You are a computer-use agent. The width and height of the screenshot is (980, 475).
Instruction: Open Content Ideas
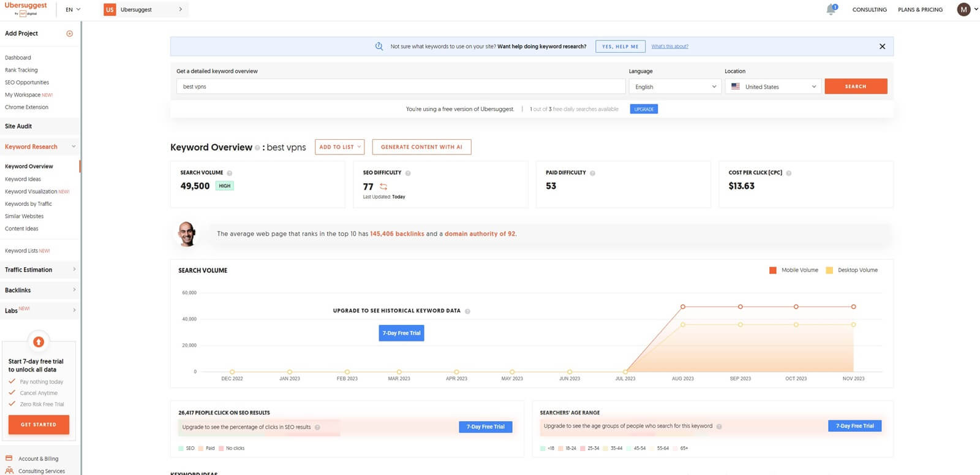21,229
